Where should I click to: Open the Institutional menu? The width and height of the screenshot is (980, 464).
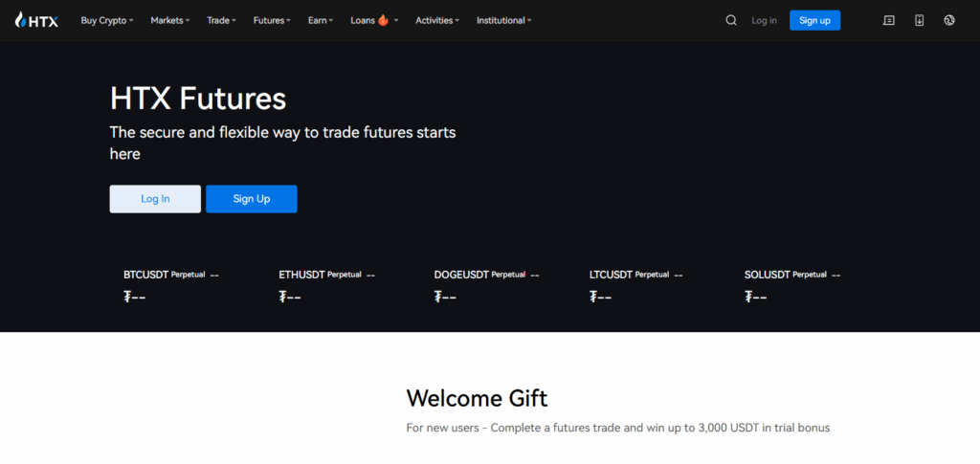503,20
